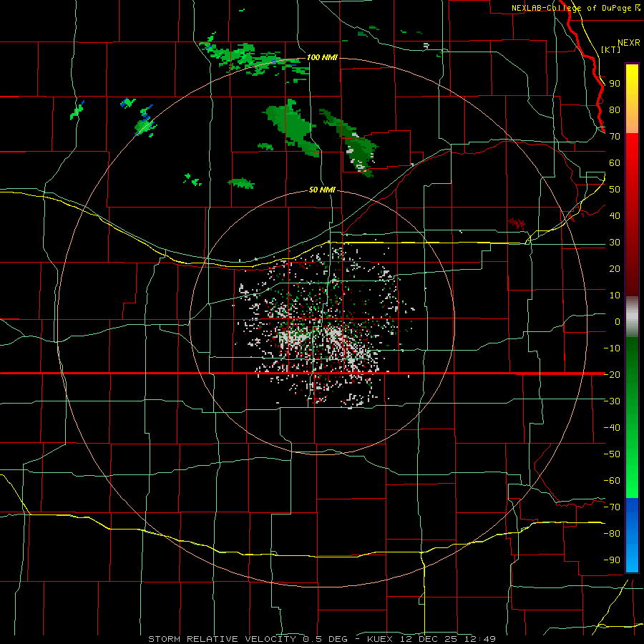This screenshot has height=644, width=644.
Task: Click the positive 60 scale label
Action: pos(615,163)
